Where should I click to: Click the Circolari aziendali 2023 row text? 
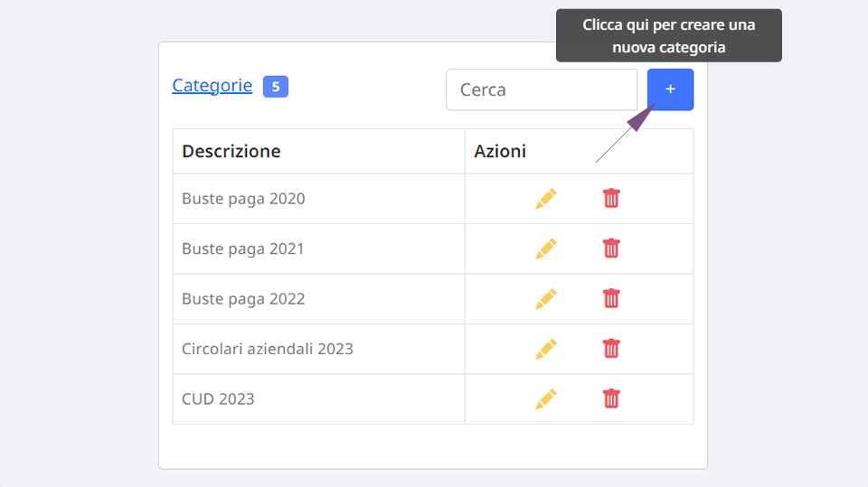pyautogui.click(x=268, y=349)
